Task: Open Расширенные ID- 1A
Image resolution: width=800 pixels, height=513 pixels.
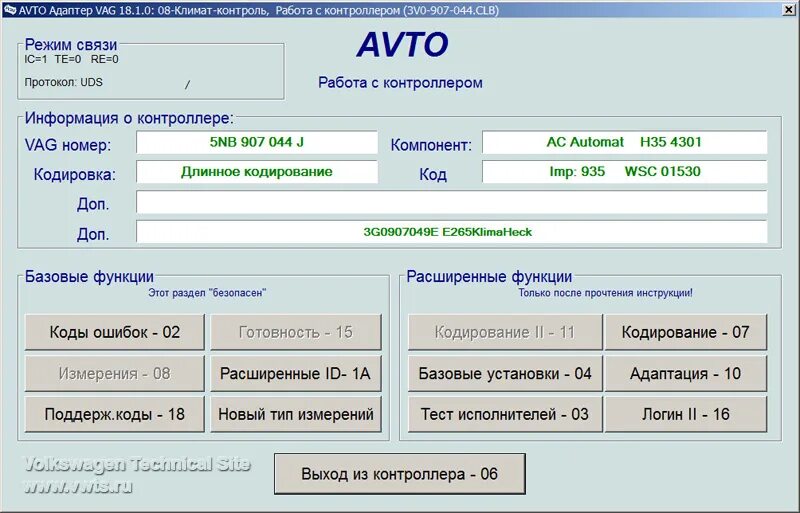Action: [296, 374]
